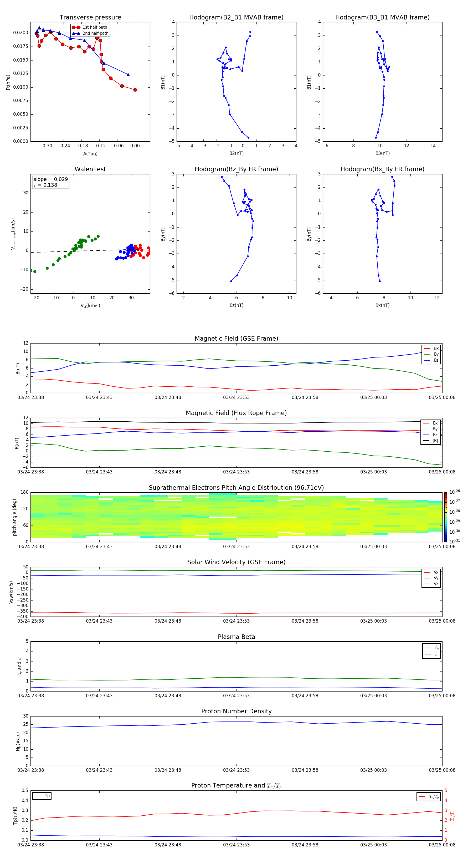
Task: Select the By' legend entry in Flux Rope panel
Action: [x=431, y=429]
